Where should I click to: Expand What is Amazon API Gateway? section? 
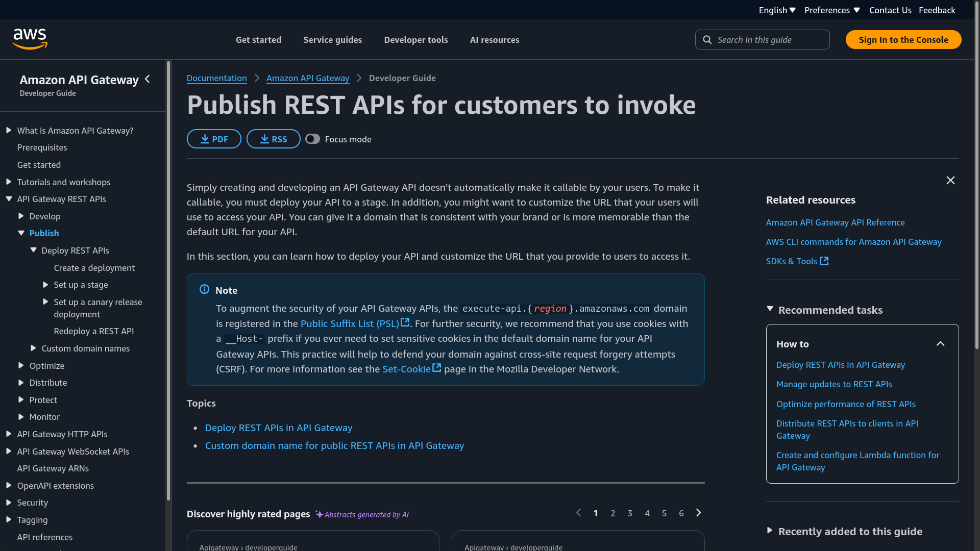9,131
